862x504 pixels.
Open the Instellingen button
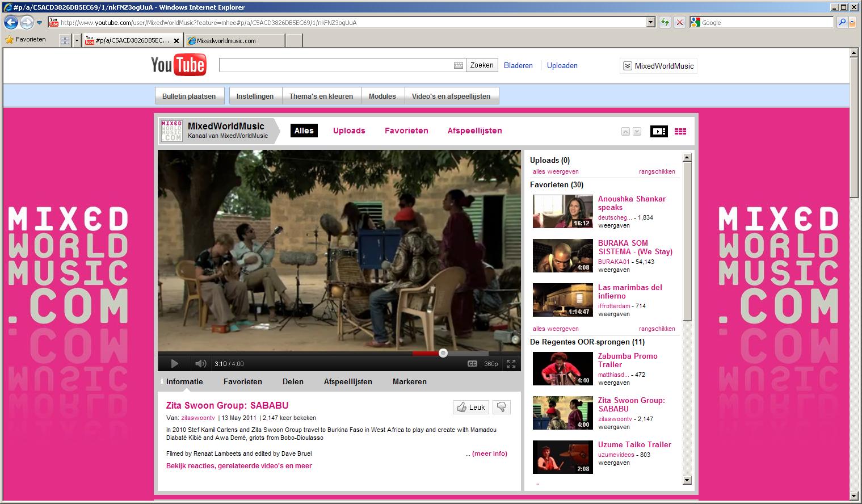[255, 96]
